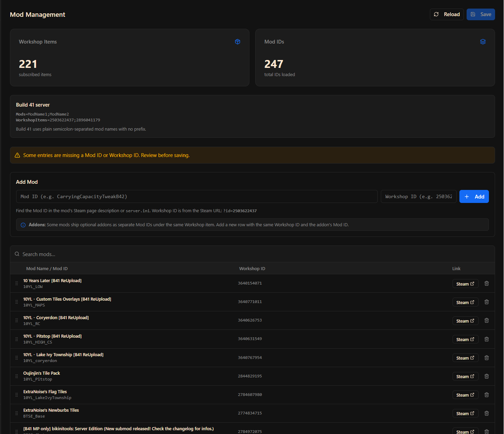Screen dimensions: 504x434
Task: Open Steam page for 10 Years Later
Action: click(465, 284)
